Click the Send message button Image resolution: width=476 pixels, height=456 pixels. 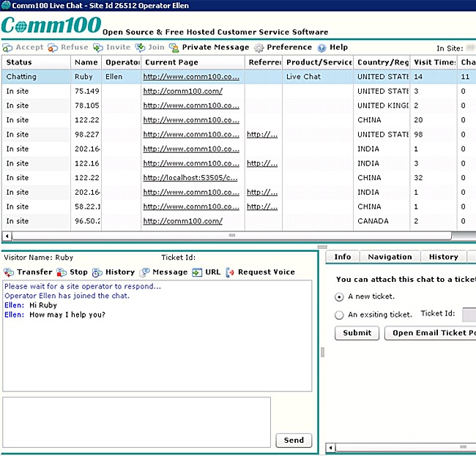pos(294,440)
